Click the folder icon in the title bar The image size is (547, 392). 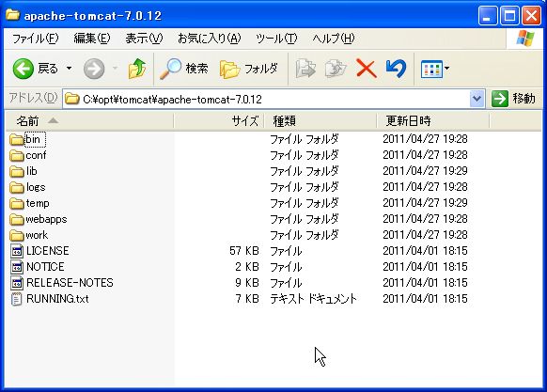click(13, 15)
